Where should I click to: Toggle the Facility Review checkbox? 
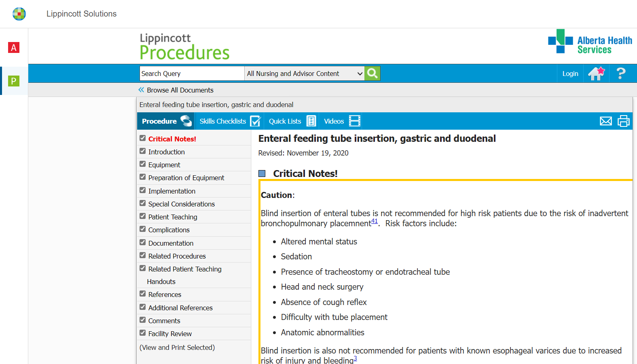(x=143, y=333)
